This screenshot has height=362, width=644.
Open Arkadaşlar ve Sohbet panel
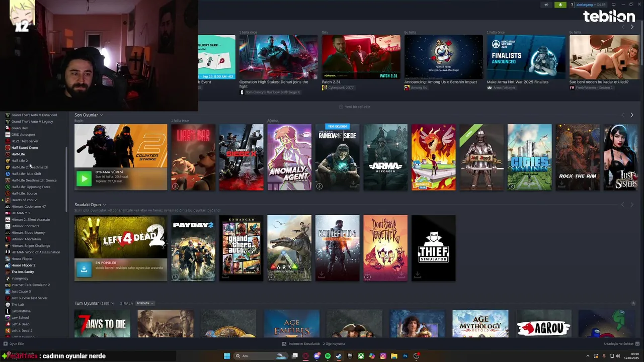click(x=621, y=344)
